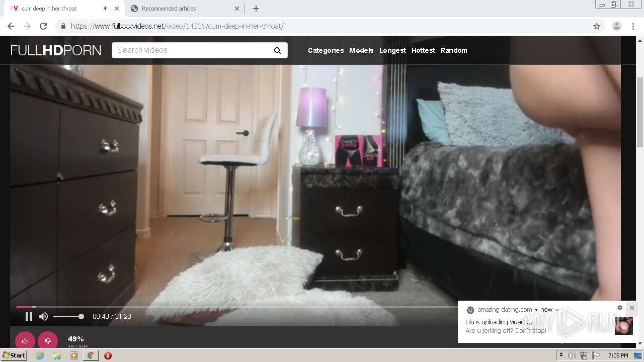Open the File Explorer taskbar icon

(x=57, y=355)
